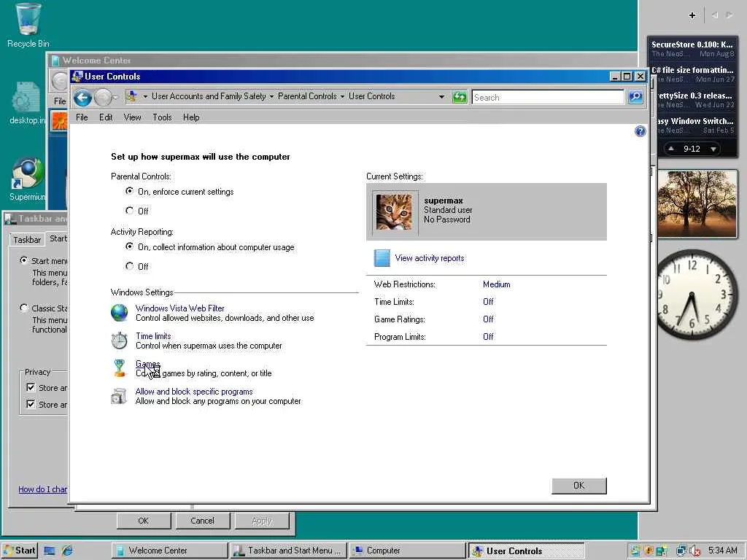Select Parental Controls On, enforce current settings
Screen dimensions: 747x560
[130, 191]
